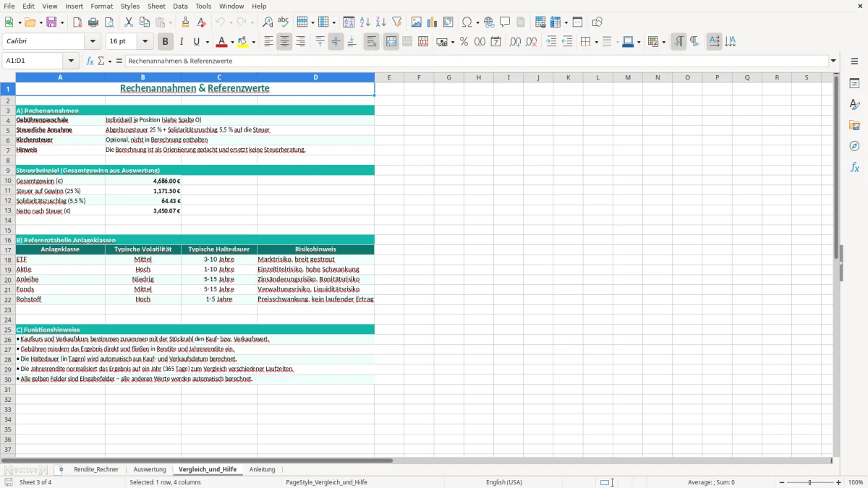Click the Print icon
Screen dimensions: 868x488
93,22
